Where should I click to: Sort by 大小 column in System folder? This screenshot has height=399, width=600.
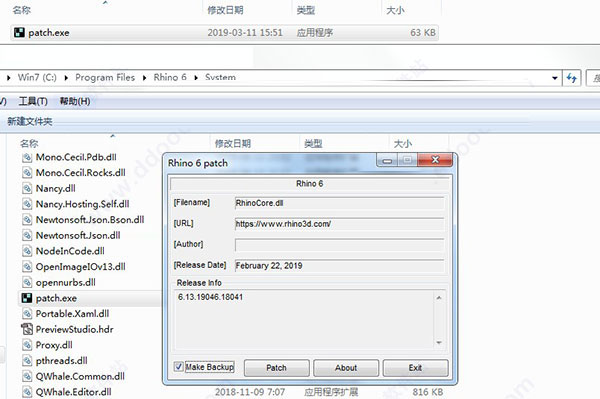[403, 143]
